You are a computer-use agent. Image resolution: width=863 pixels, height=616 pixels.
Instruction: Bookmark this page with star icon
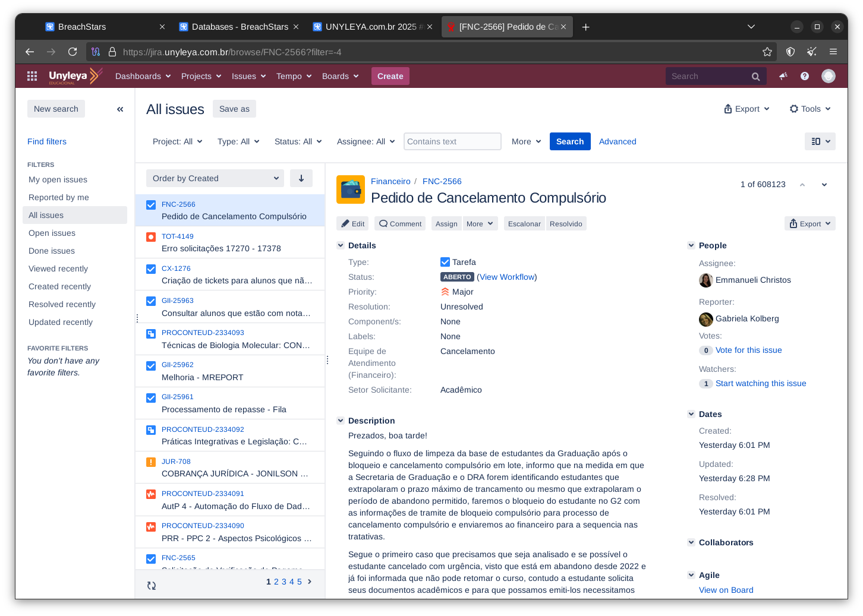coord(767,52)
